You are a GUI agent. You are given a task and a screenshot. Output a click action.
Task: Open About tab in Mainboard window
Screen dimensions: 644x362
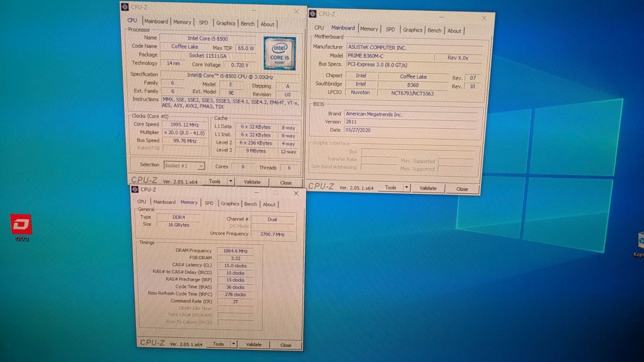(454, 31)
